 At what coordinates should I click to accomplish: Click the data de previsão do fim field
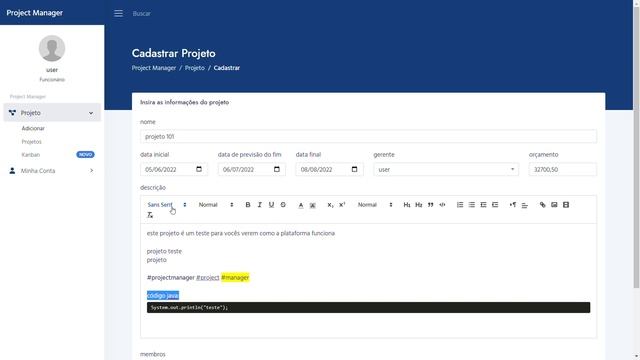point(251,169)
